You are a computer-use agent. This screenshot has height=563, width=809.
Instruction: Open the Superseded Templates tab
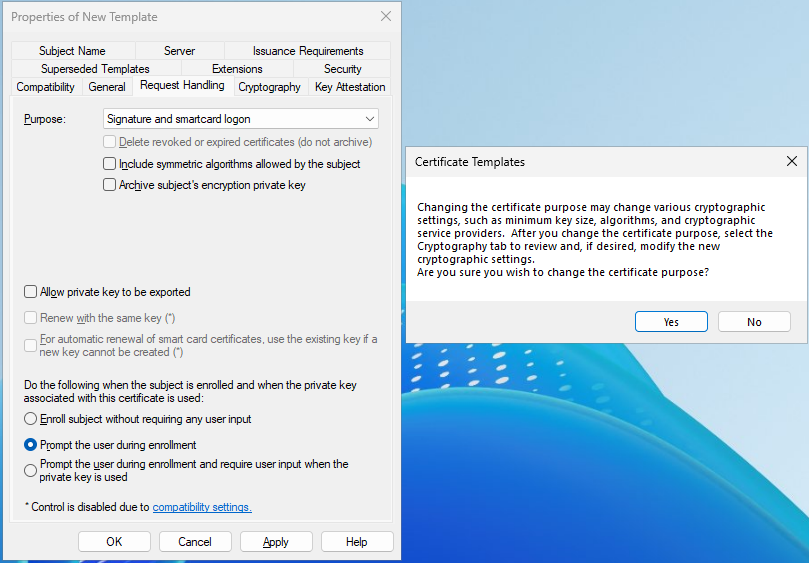(x=95, y=69)
